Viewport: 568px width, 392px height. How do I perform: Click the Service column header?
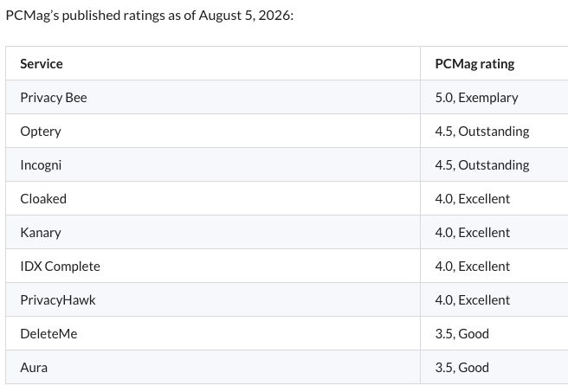point(42,64)
